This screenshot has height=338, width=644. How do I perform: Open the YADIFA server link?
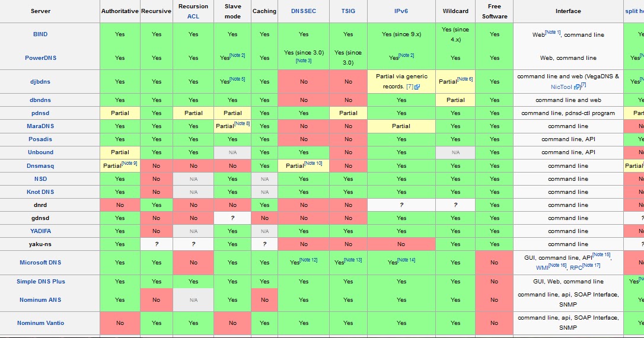tap(40, 231)
